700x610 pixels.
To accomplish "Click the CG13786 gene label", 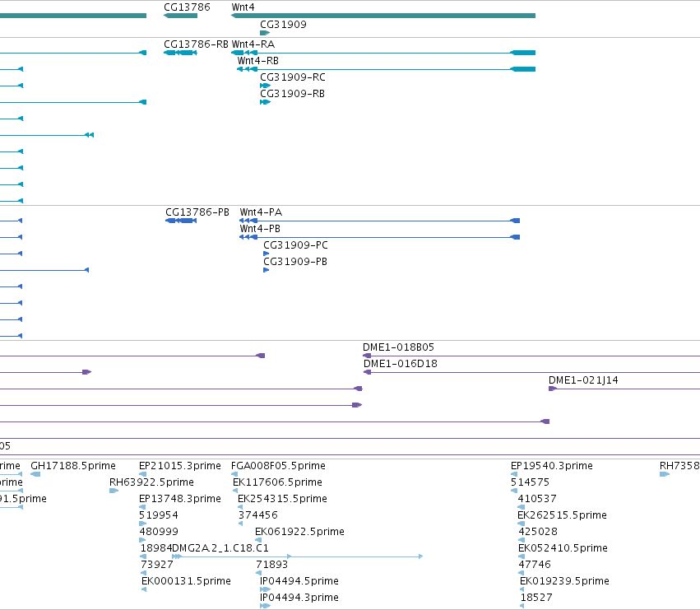I will 187,7.
